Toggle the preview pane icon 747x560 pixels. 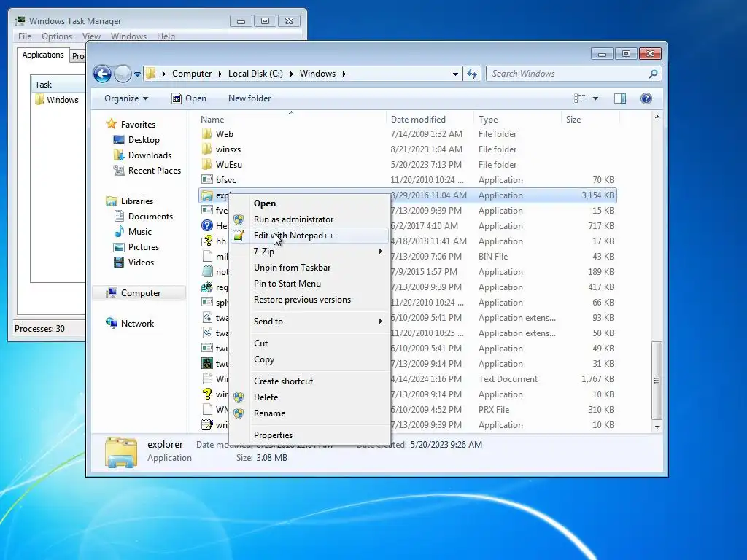[620, 98]
